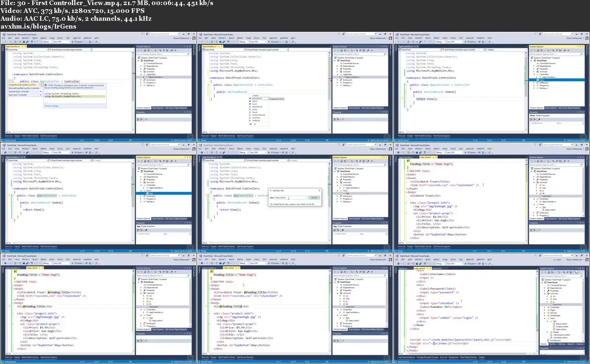590x364 pixels.
Task: Click 'Preview changes' link in error-popup frame
Action: pyautogui.click(x=52, y=106)
